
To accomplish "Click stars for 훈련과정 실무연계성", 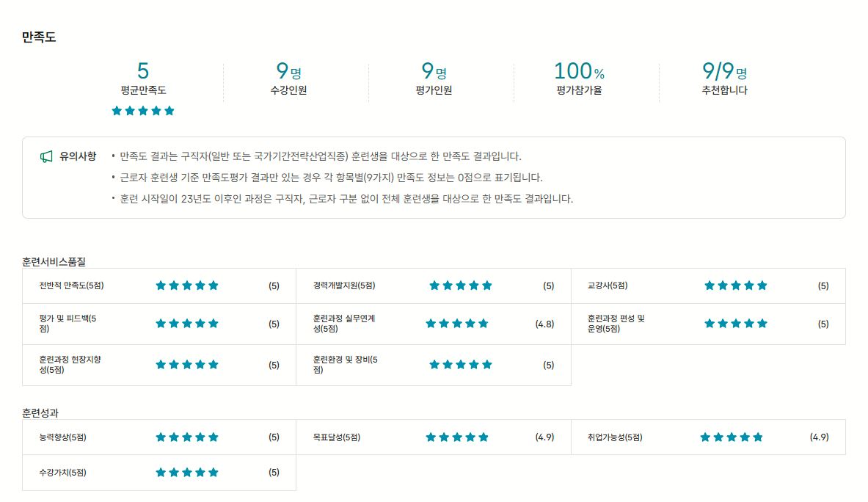I will click(457, 324).
